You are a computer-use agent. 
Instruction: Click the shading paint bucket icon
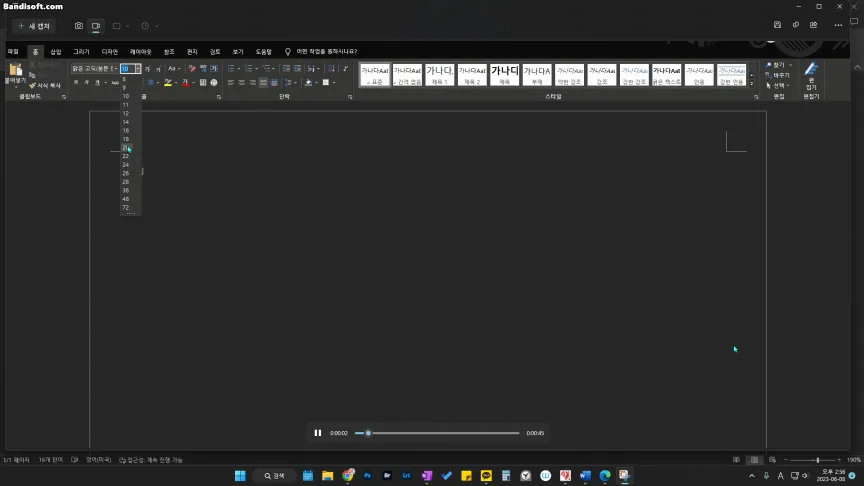pyautogui.click(x=309, y=83)
